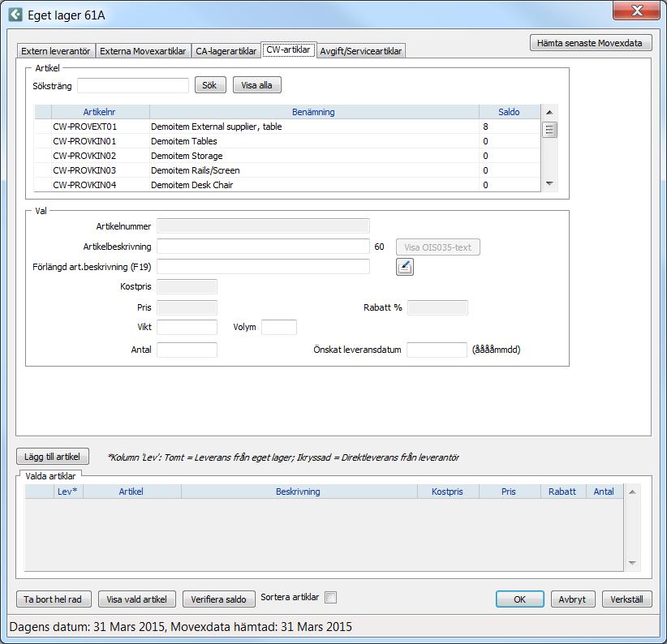Click the Verkställ button
The height and width of the screenshot is (644, 667).
pyautogui.click(x=627, y=599)
